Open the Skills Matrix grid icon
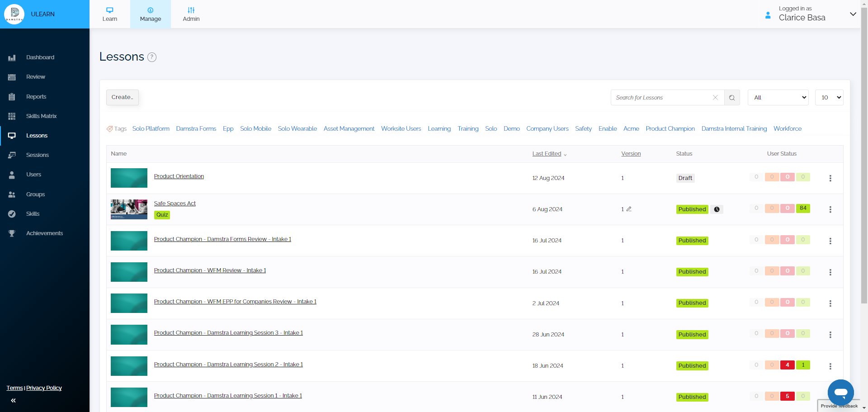Screen dimensions: 868x412 pyautogui.click(x=12, y=116)
